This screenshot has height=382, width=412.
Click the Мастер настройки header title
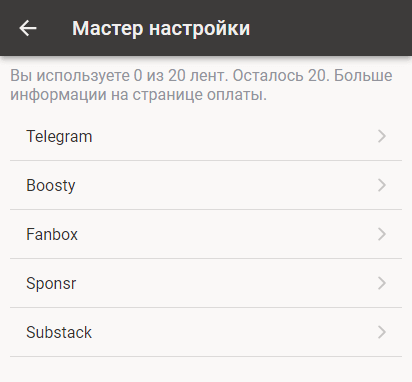[161, 28]
